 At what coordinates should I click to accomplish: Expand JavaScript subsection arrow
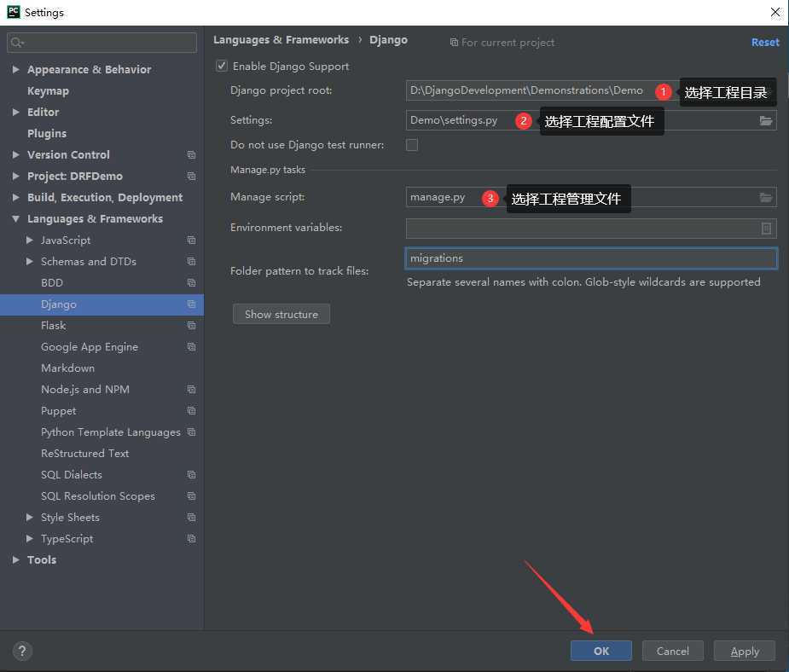tap(30, 240)
